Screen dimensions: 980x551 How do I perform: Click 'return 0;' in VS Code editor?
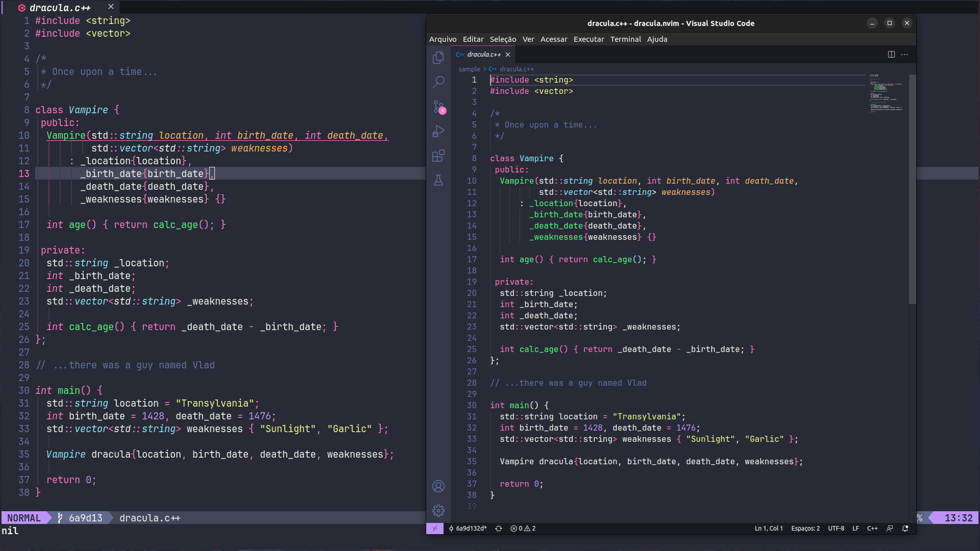pyautogui.click(x=522, y=484)
